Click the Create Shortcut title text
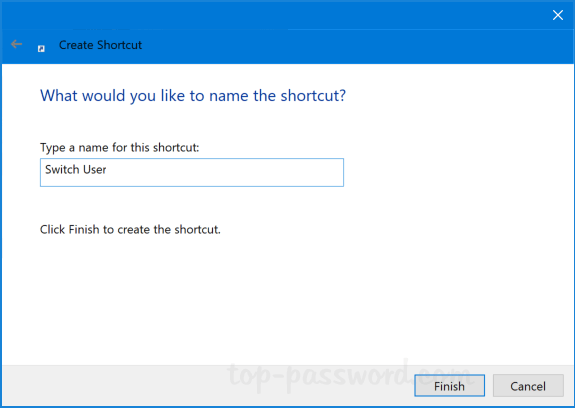575x408 pixels. [x=100, y=45]
